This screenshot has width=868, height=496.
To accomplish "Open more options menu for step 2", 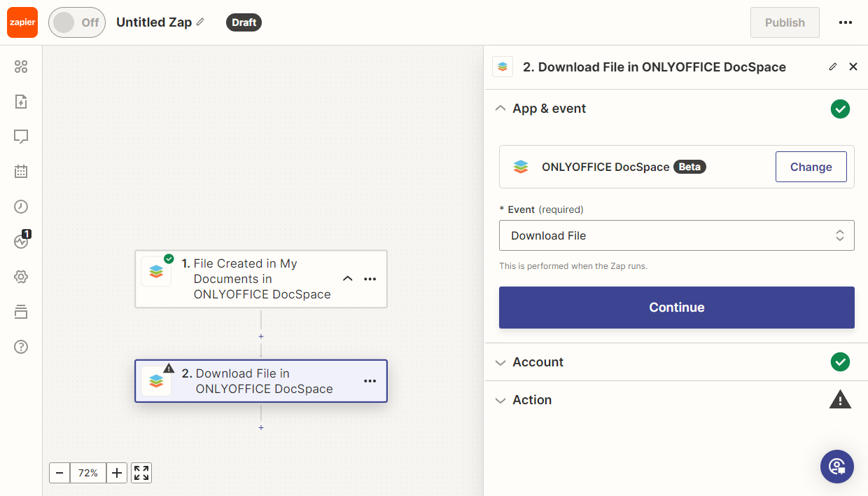I will (370, 381).
